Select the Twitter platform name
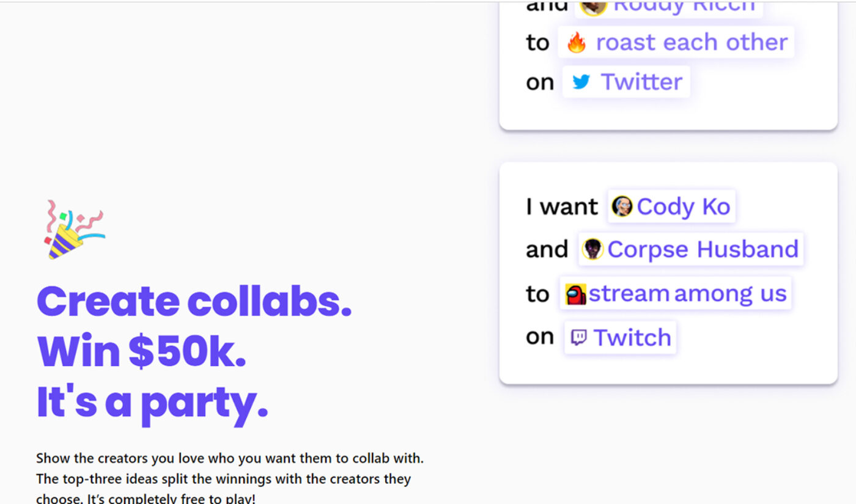 tap(641, 82)
